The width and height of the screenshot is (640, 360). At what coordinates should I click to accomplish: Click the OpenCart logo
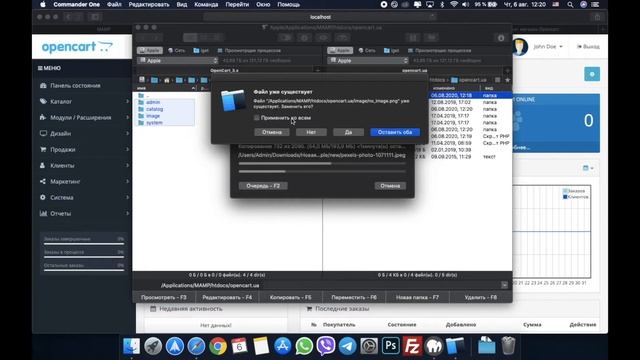point(77,47)
